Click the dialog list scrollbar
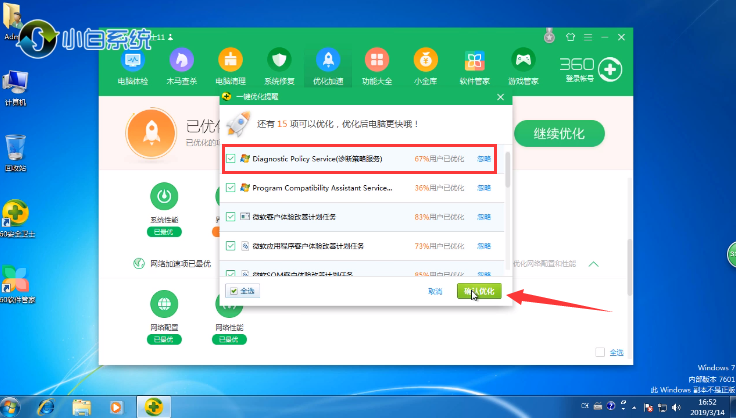736x418 pixels. [507, 169]
